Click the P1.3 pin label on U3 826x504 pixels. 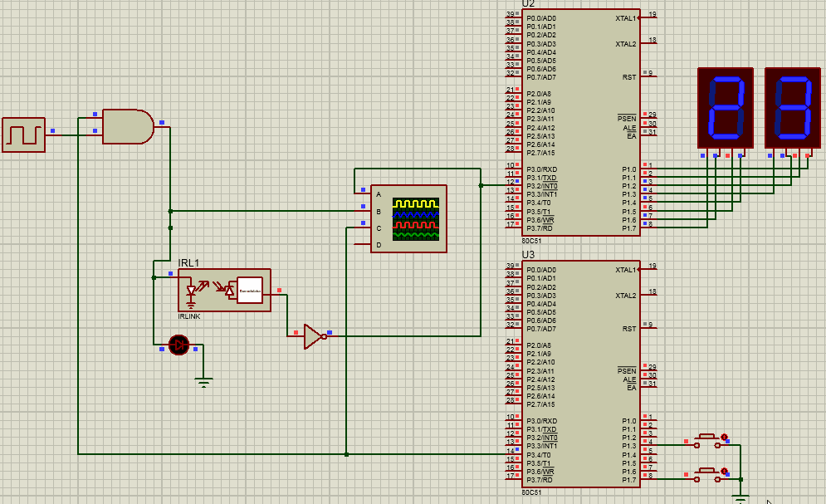(x=629, y=446)
